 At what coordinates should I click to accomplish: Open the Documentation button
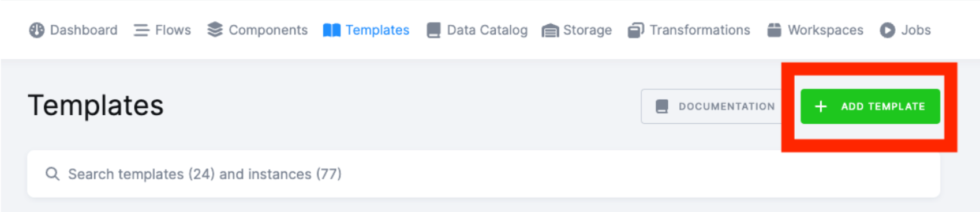711,106
